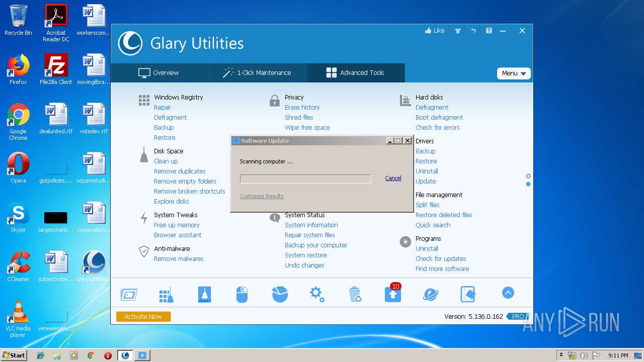644x362 pixels.
Task: Open Wipe free space link
Action: pos(307,128)
